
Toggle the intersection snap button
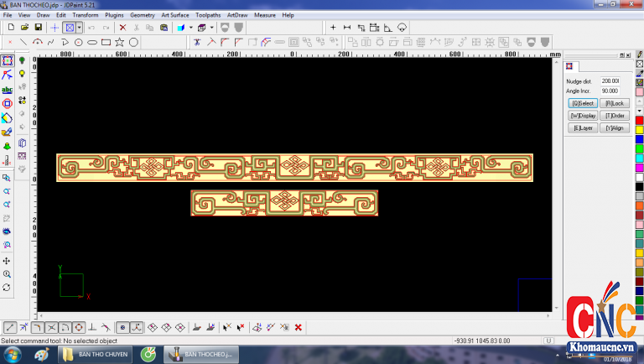51,327
